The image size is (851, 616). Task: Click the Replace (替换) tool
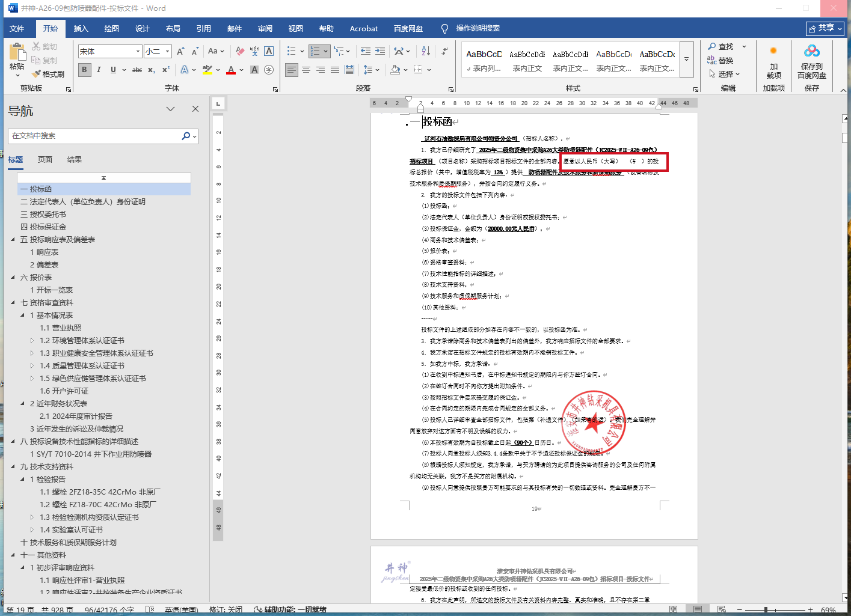pyautogui.click(x=720, y=60)
